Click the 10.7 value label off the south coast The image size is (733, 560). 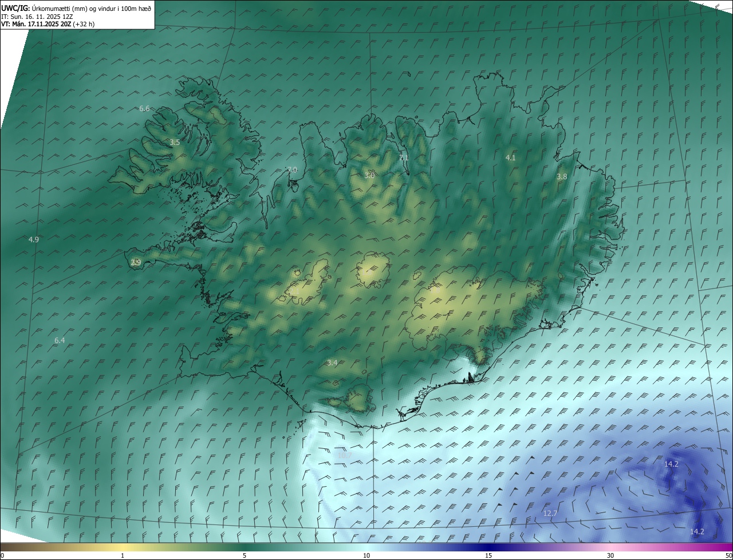click(344, 455)
